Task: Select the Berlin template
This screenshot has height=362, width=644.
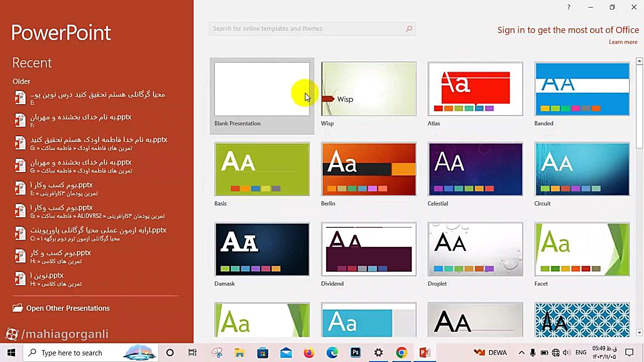Action: (369, 169)
